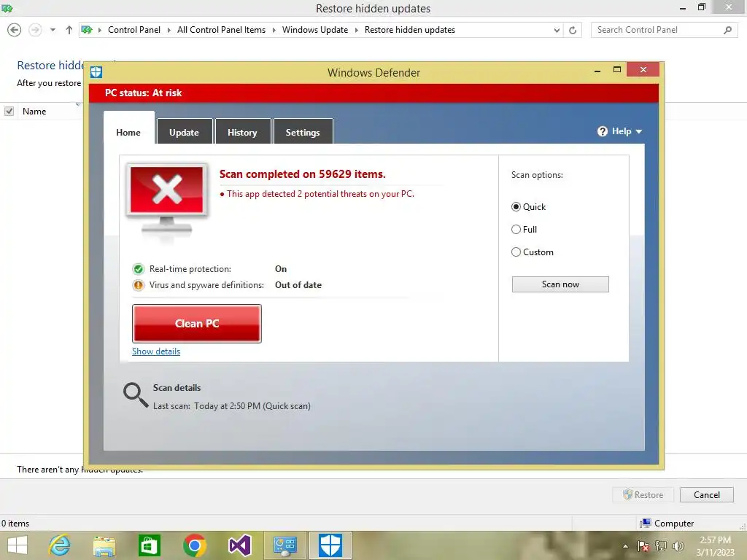Open the Show details link
The width and height of the screenshot is (747, 560).
pyautogui.click(x=156, y=351)
